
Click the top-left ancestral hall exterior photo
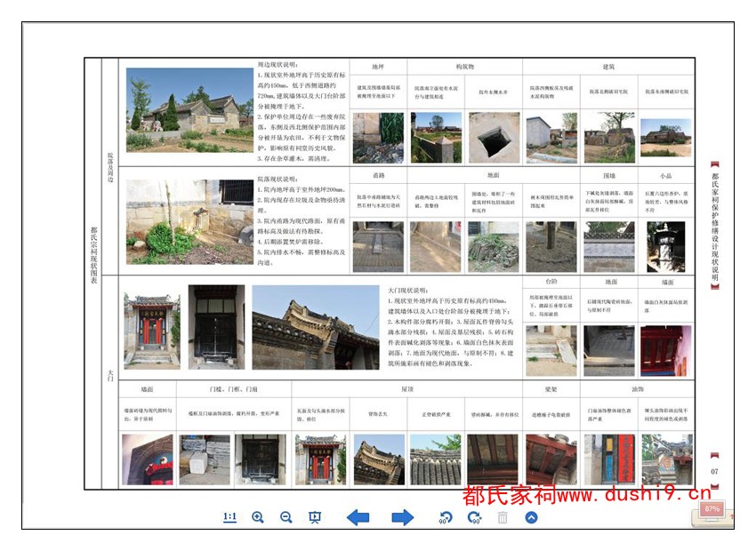[x=189, y=110]
